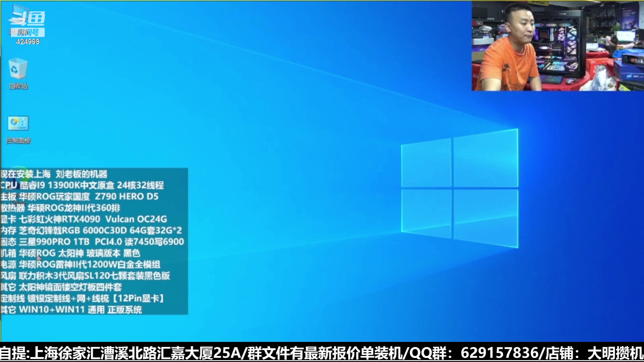Click the memory line '6000C30D 64G套32G*2'
Viewport: 644px width, 362px height.
tap(132, 230)
